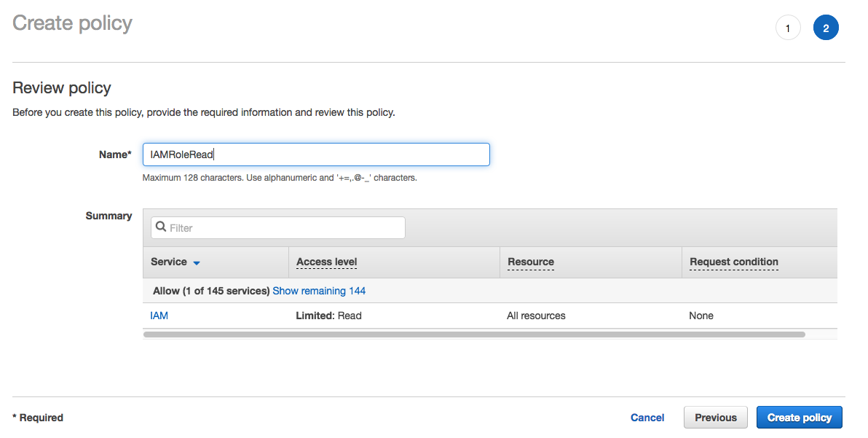Focus the policy Name input field
Viewport: 868px width, 438px height.
point(316,155)
